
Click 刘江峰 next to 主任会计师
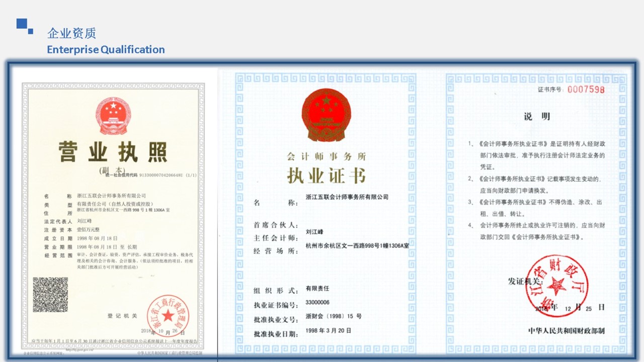click(x=314, y=232)
